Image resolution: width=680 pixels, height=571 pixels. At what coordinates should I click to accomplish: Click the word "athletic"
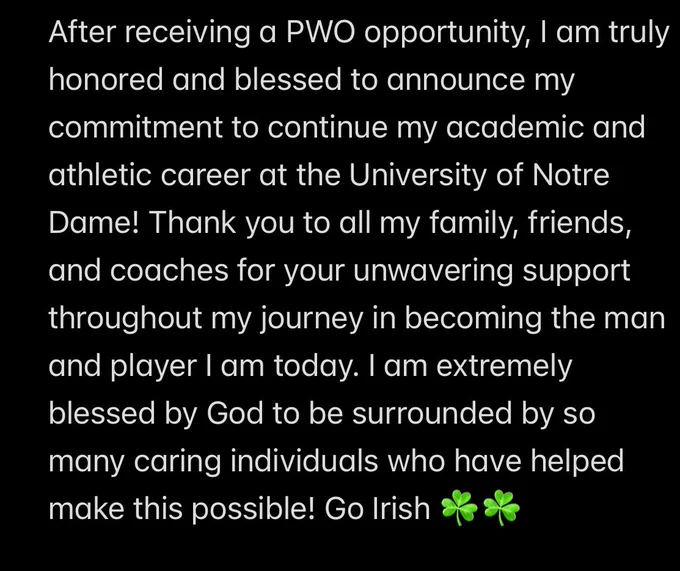coord(100,175)
